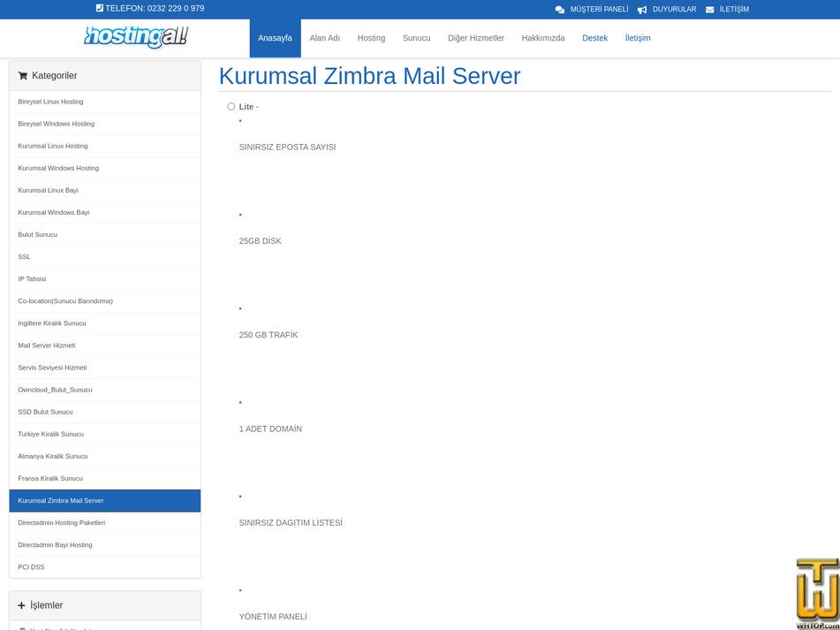This screenshot has height=630, width=840.
Task: Click the Kurumsal Zimbra Mail Server heading
Action: [369, 75]
